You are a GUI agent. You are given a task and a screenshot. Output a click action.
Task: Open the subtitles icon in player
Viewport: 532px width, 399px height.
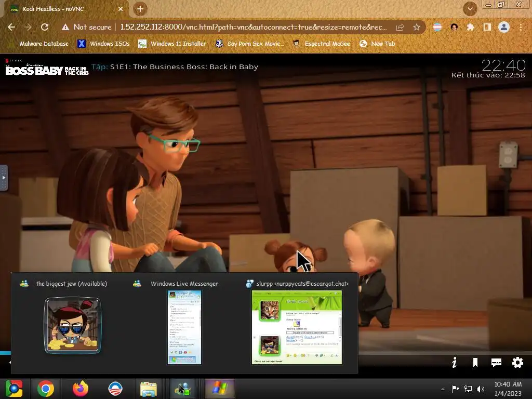point(496,362)
